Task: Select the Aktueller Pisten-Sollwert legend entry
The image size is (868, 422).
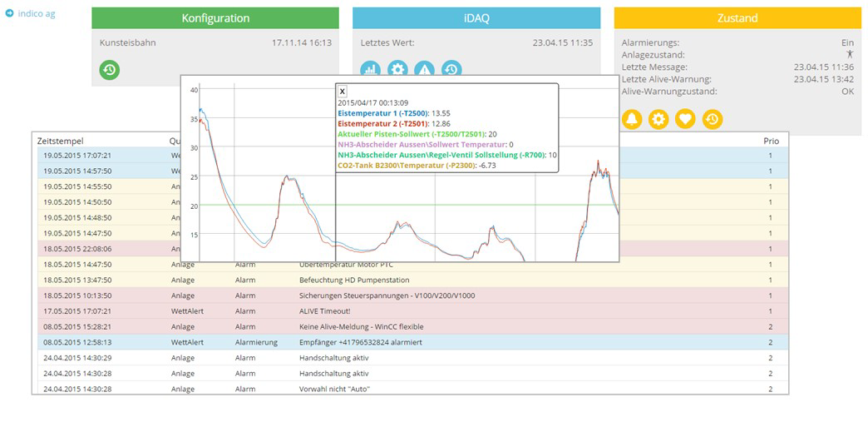Action: point(419,134)
